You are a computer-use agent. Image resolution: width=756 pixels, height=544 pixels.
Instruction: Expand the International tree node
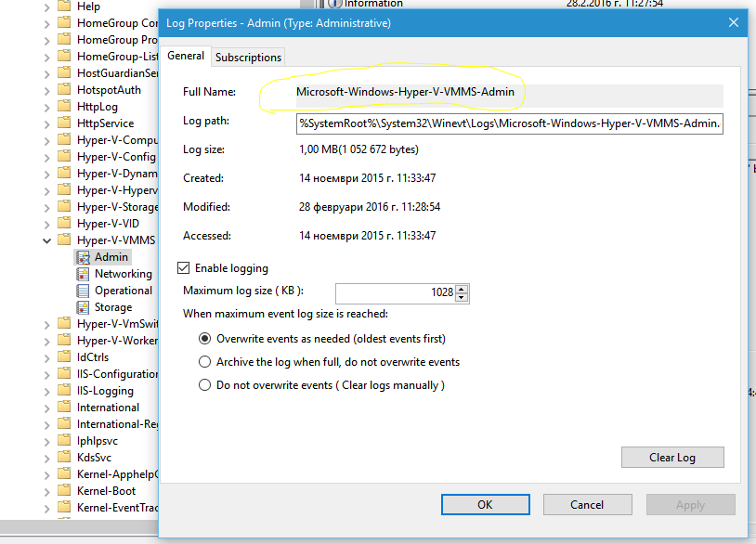(47, 408)
